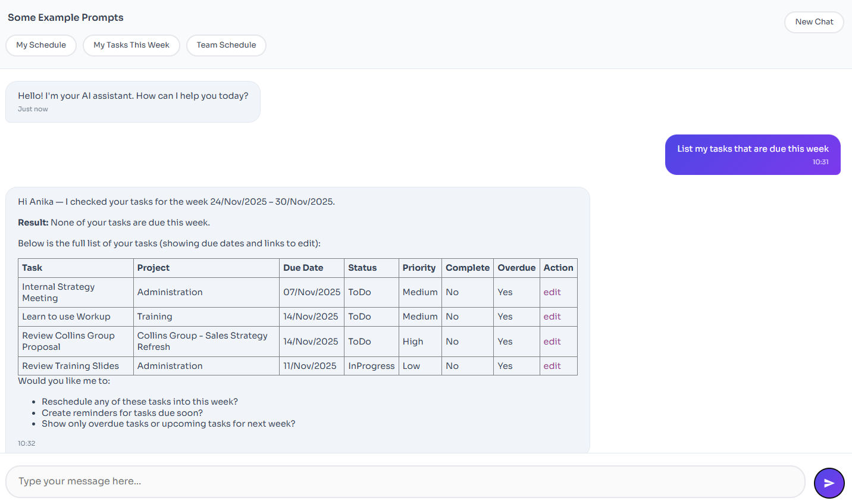Choose the My Tasks This Week prompt
Viewport: 852px width, 504px height.
131,45
